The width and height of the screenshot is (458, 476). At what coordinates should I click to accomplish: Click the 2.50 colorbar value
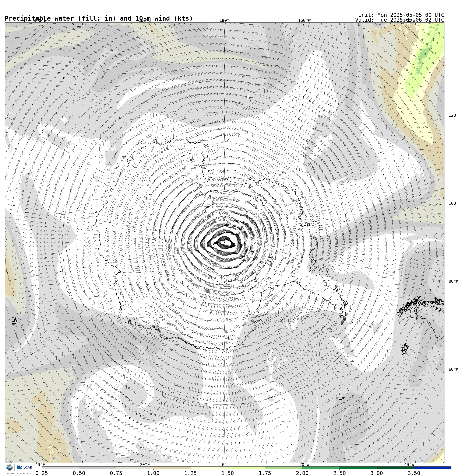point(339,473)
